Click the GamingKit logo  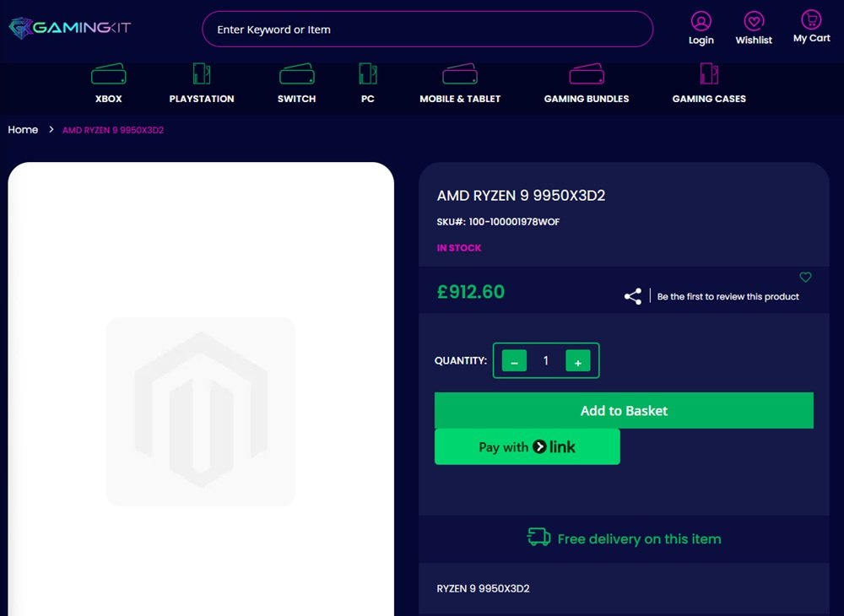[x=69, y=29]
